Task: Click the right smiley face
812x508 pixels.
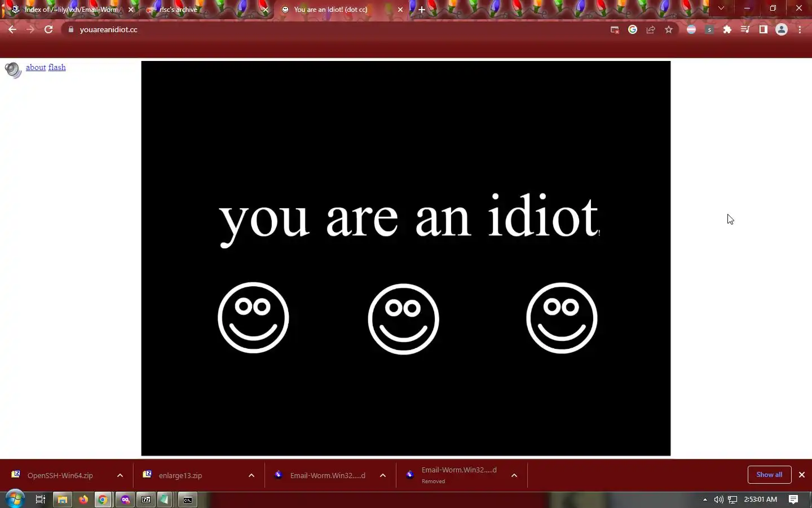Action: 562,318
